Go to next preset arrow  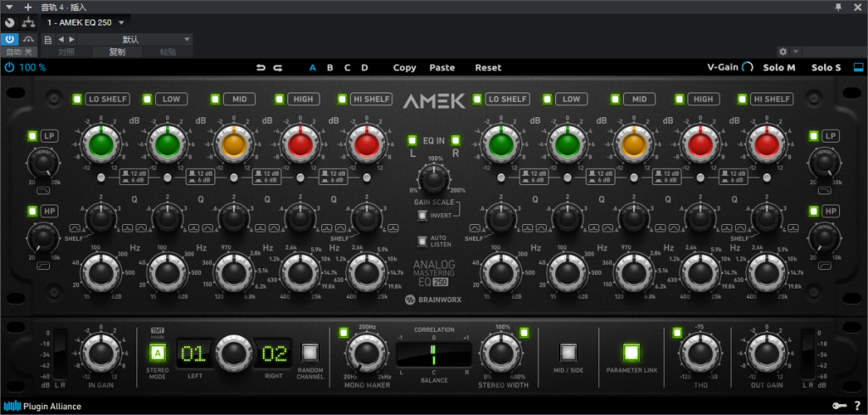click(x=71, y=39)
